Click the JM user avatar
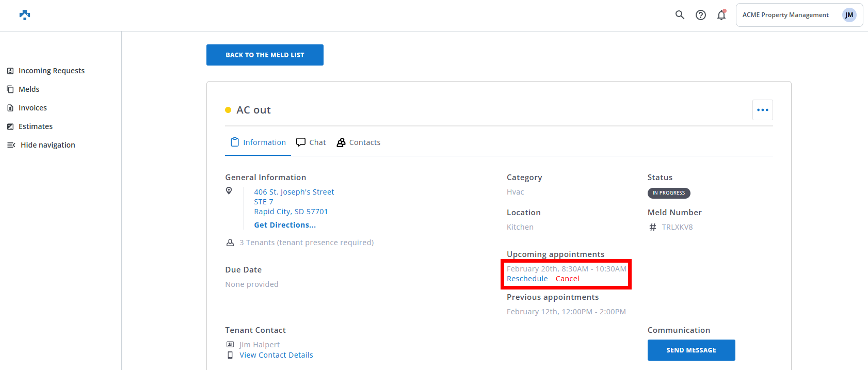Image resolution: width=868 pixels, height=370 pixels. click(848, 15)
